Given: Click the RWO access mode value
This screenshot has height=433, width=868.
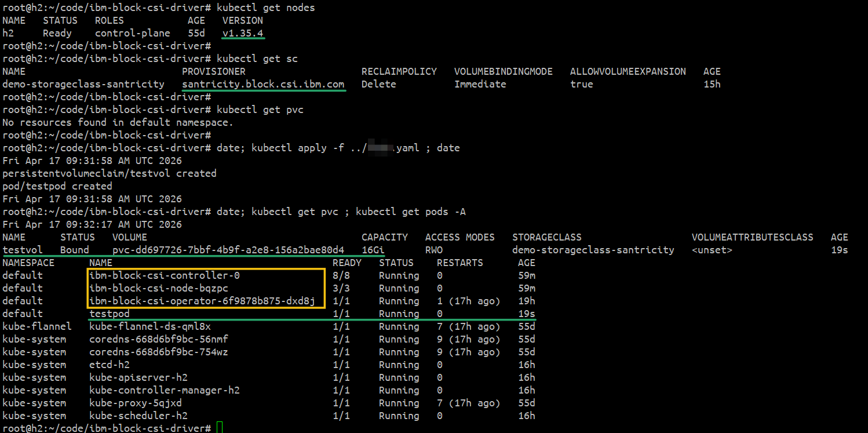Looking at the screenshot, I should click(434, 250).
